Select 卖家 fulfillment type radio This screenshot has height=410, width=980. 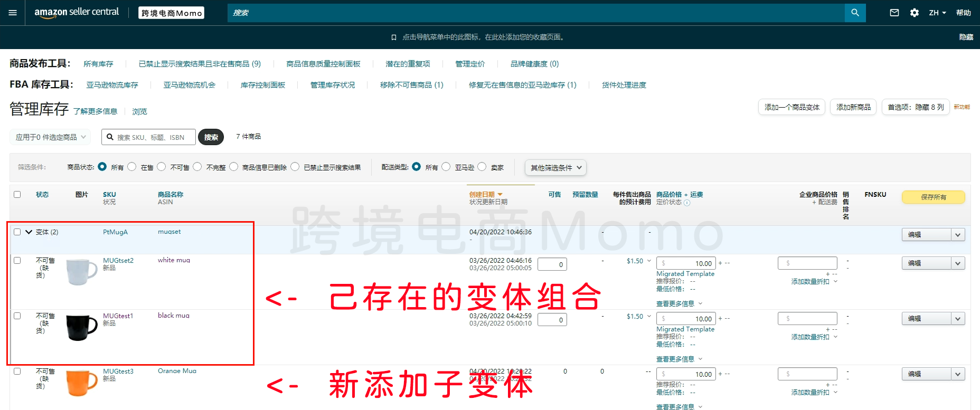coord(482,167)
